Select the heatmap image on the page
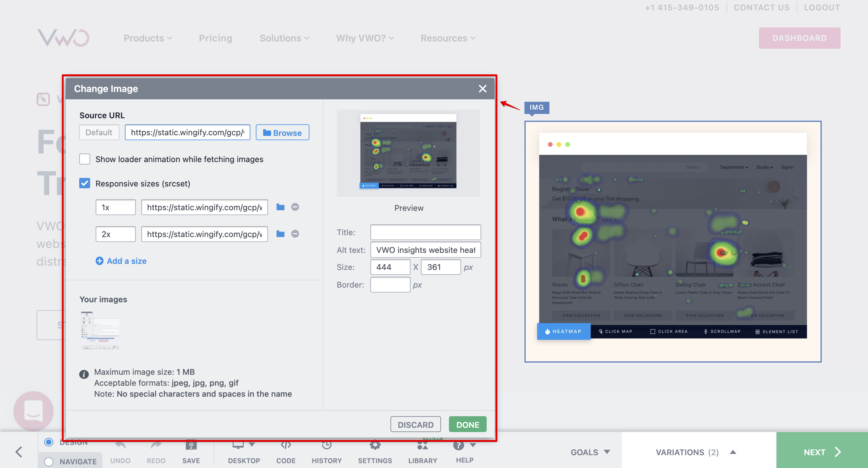This screenshot has width=868, height=468. 672,241
